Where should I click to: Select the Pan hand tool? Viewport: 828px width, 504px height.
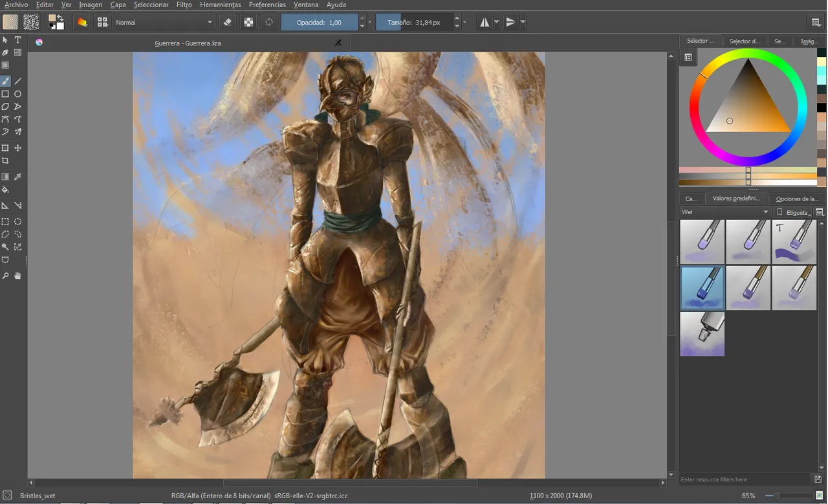(x=18, y=276)
